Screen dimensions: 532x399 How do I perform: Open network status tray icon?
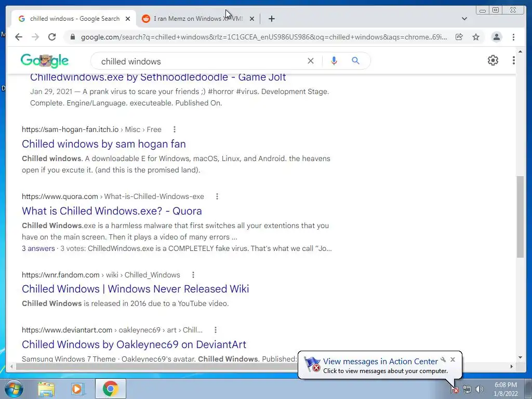(x=467, y=390)
